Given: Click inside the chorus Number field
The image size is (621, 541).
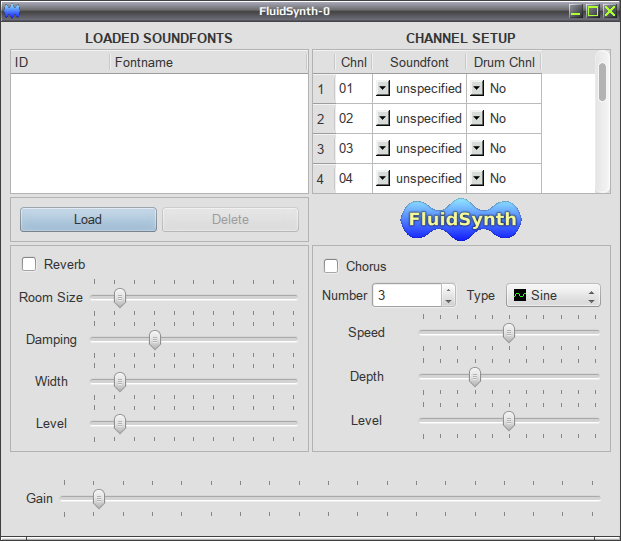Looking at the screenshot, I should point(407,295).
